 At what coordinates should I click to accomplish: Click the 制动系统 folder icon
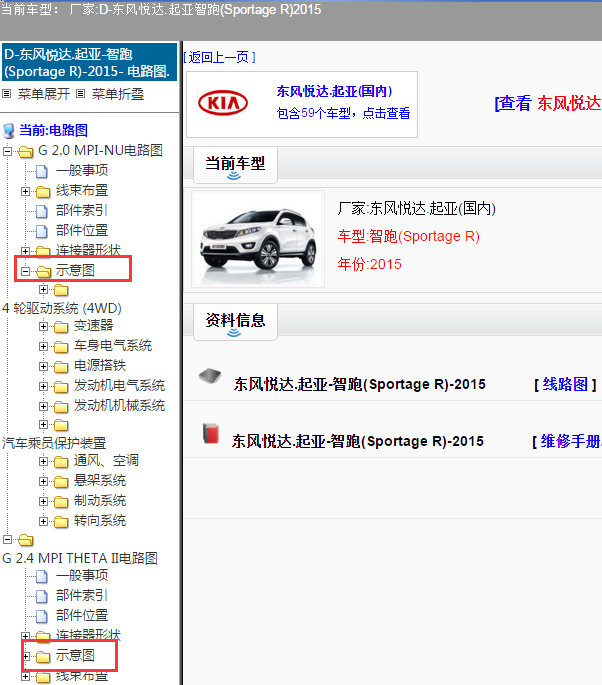61,502
